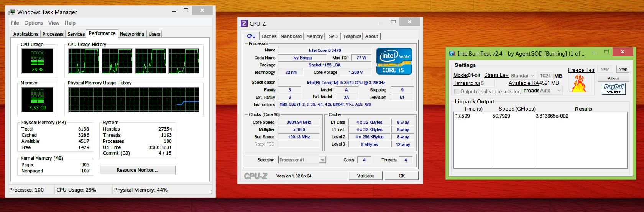
Task: Click the Linpack speed value 50.7929
Action: coord(501,116)
